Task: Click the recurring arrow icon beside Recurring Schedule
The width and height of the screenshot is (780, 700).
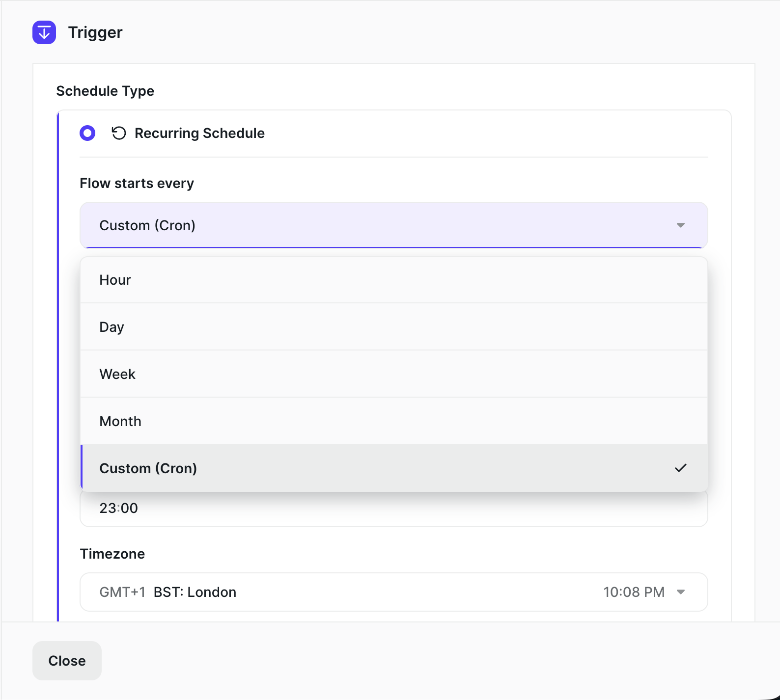Action: pos(119,133)
